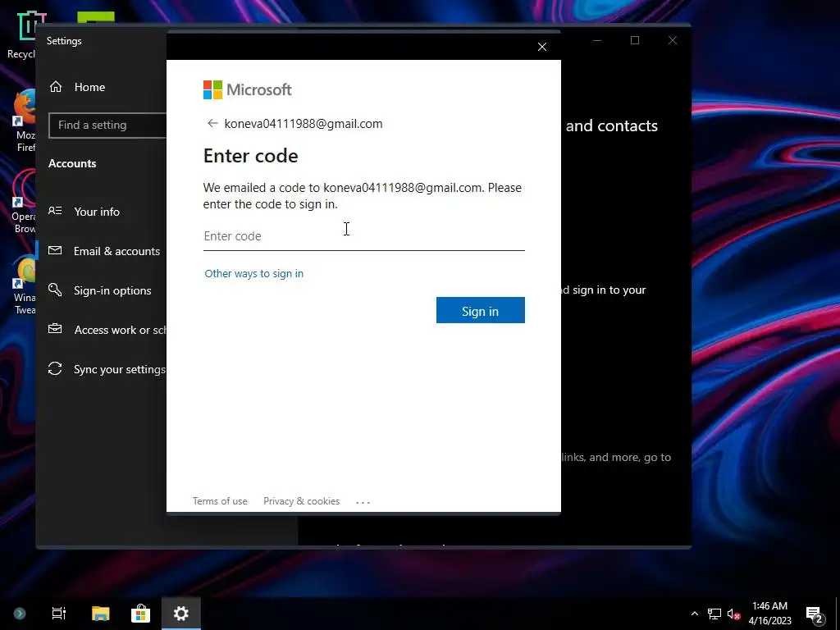Minimize the Settings window
840x630 pixels.
tap(597, 41)
